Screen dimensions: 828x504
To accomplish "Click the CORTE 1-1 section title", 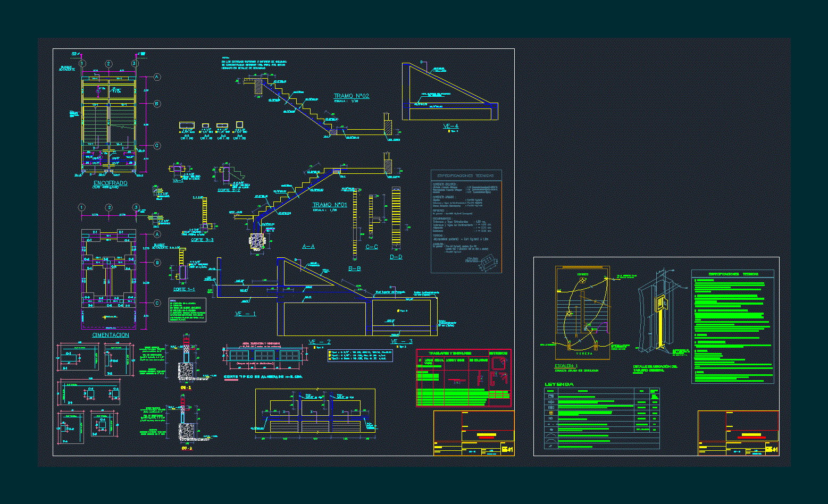I will tap(184, 290).
